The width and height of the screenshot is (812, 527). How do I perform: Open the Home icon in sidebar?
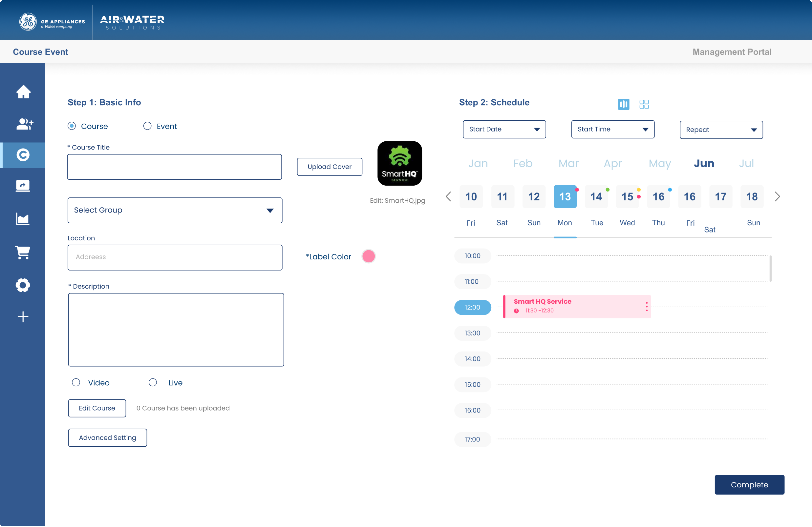coord(23,91)
